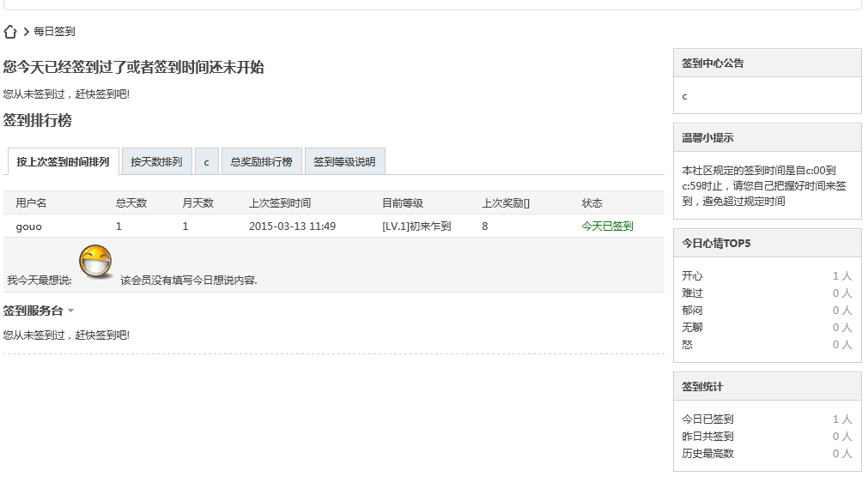Screen dimensions: 868x495
Task: Open the 签到等级说明 tab
Action: click(345, 161)
